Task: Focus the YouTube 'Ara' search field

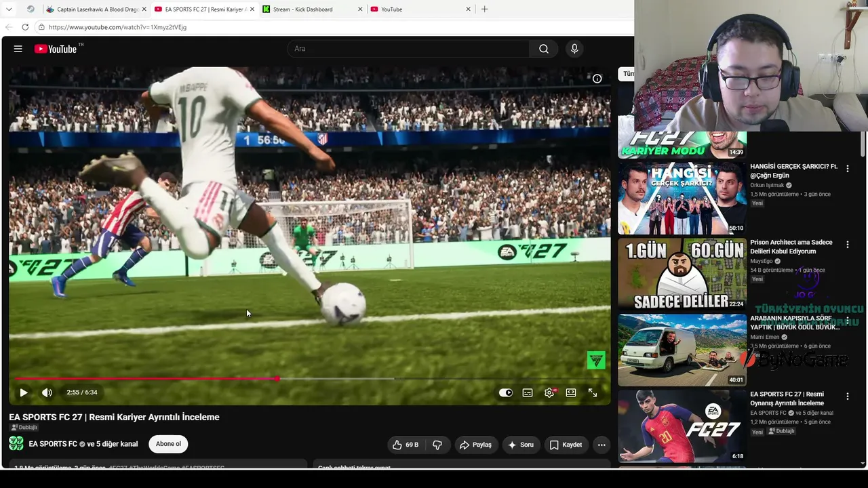Action: coord(408,49)
